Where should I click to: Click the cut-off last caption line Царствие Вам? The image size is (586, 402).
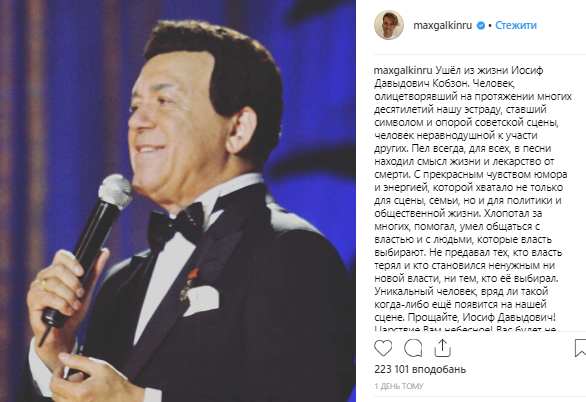[x=465, y=329]
